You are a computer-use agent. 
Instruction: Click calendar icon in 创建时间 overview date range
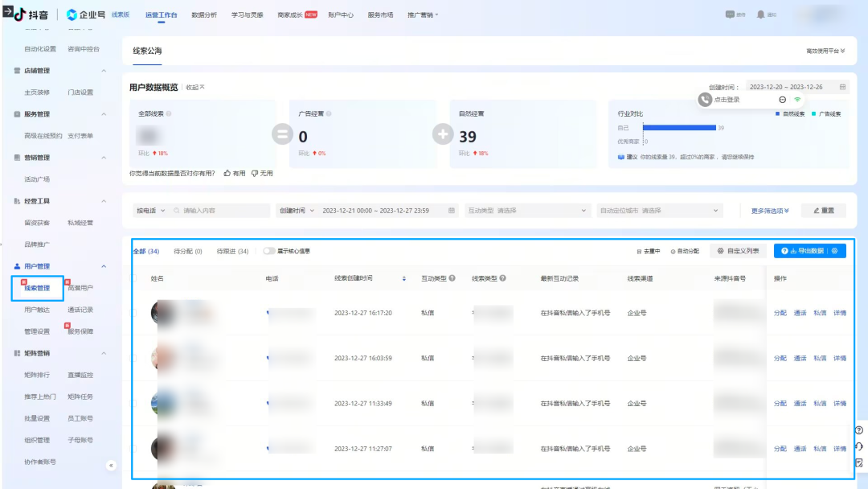click(842, 87)
